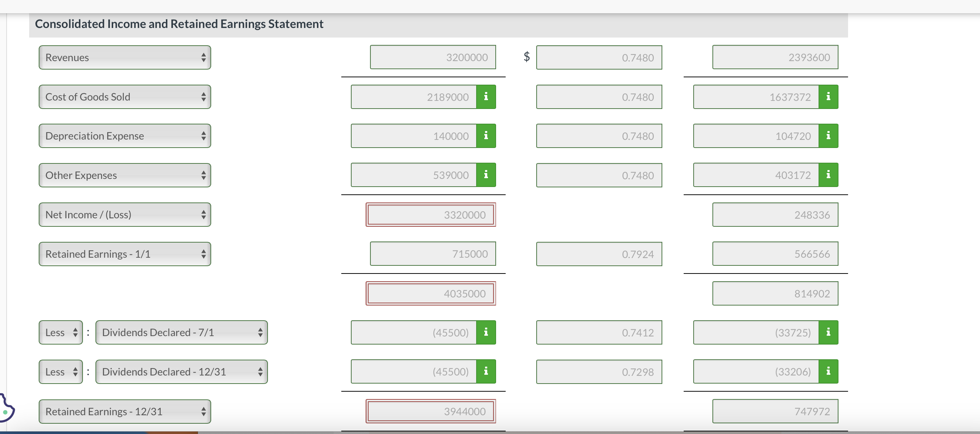This screenshot has width=980, height=434.
Task: Open Less selector before Dividends Declared - 12/31
Action: [x=61, y=372]
